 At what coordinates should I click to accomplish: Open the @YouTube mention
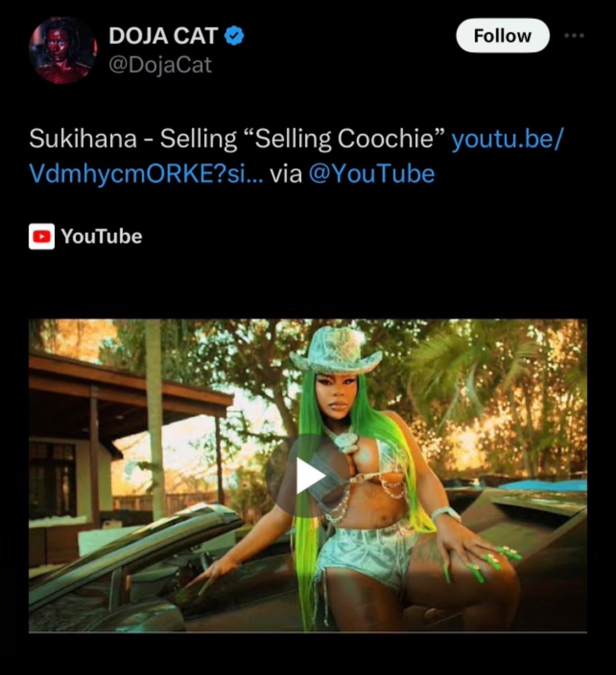point(372,174)
